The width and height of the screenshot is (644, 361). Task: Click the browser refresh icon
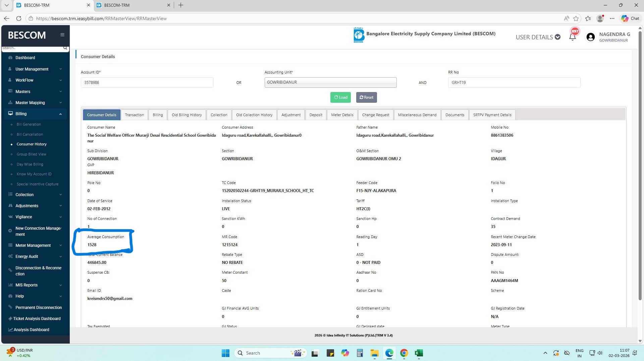point(19,18)
